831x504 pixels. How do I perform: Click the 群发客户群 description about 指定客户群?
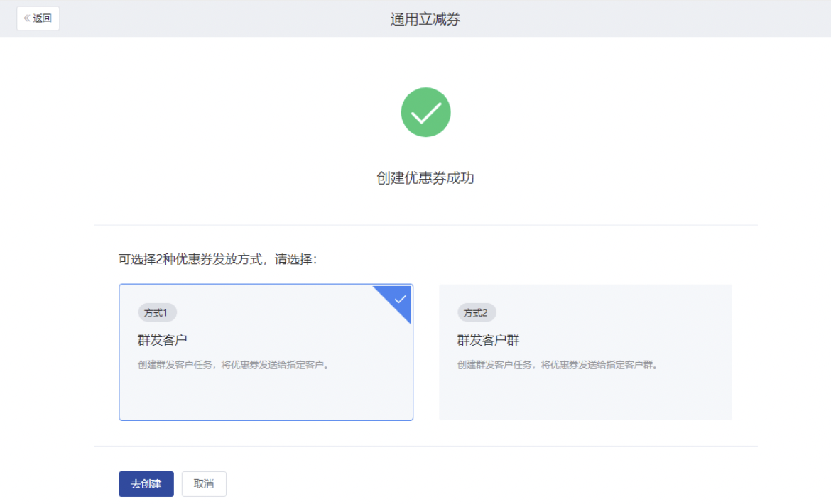tap(558, 365)
